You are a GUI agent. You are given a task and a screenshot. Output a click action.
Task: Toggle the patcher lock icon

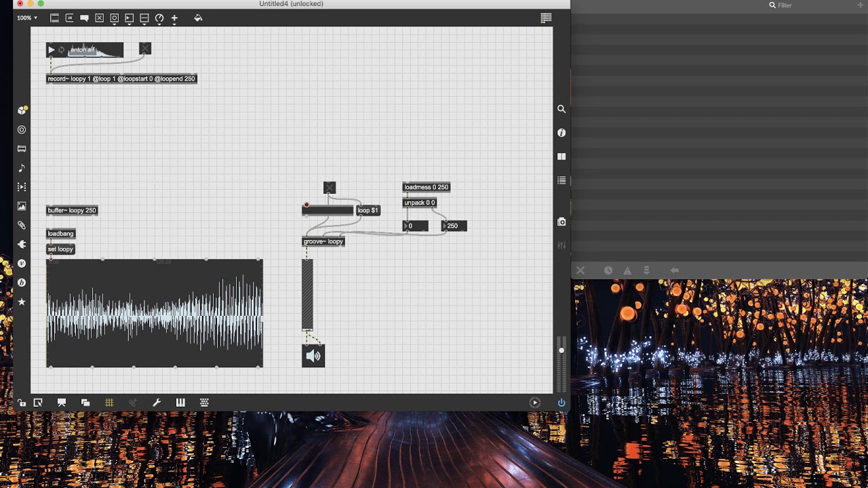tap(22, 403)
